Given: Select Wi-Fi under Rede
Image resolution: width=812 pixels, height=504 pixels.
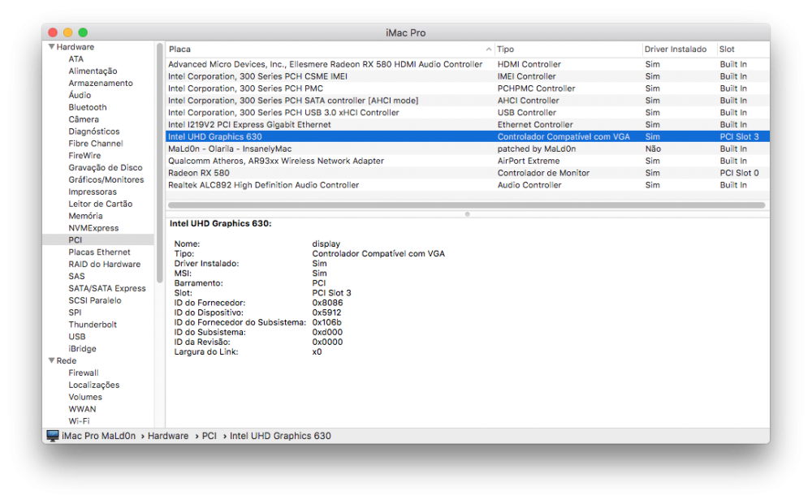Looking at the screenshot, I should coord(79,420).
